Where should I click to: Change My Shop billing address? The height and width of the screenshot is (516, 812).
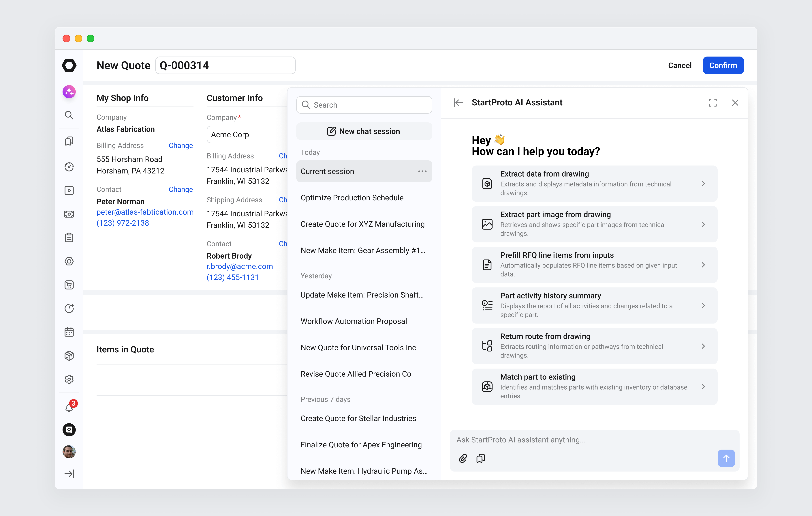tap(181, 145)
